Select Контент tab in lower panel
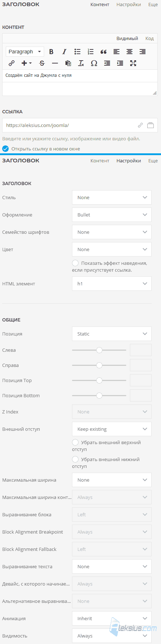 point(100,161)
